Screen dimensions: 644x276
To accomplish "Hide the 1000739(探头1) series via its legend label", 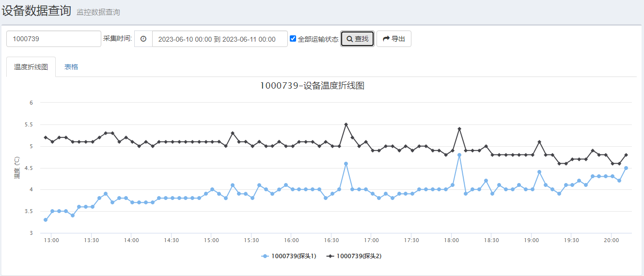I will coord(294,256).
